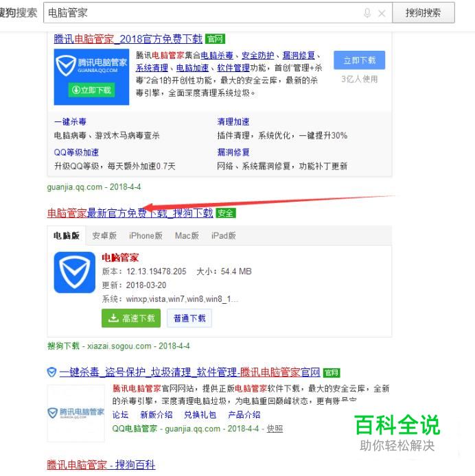Viewport: 475px width, 476px height.
Task: Open the 漏洞修复 link in the description text
Action: coord(299,56)
